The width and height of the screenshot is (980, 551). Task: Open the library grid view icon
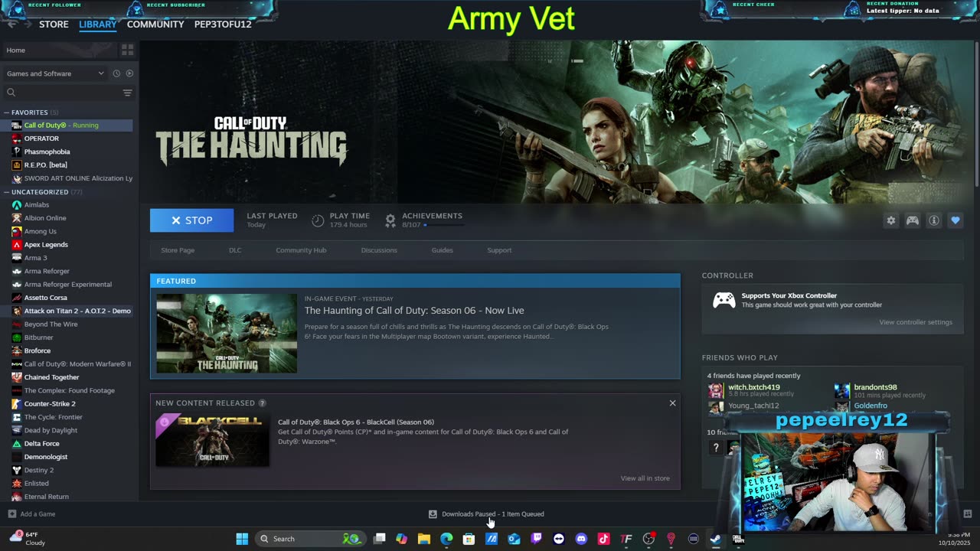point(127,50)
